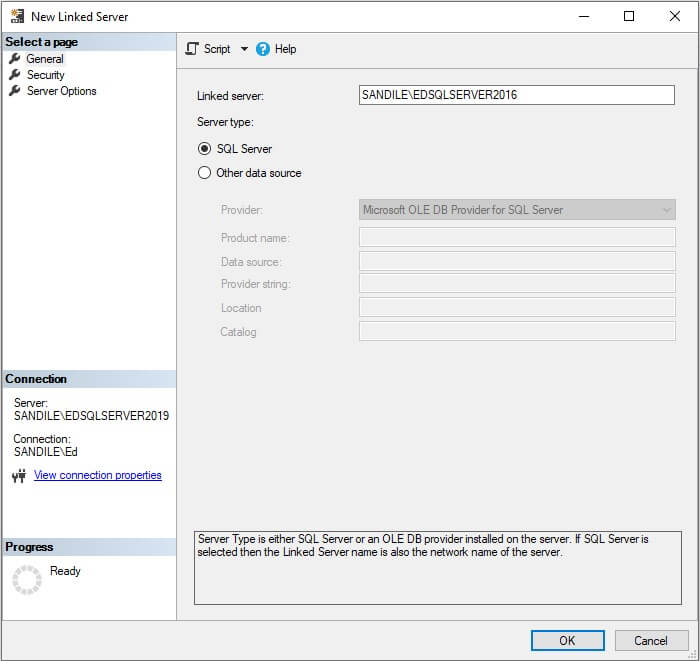Click the Select a page header

(x=89, y=42)
